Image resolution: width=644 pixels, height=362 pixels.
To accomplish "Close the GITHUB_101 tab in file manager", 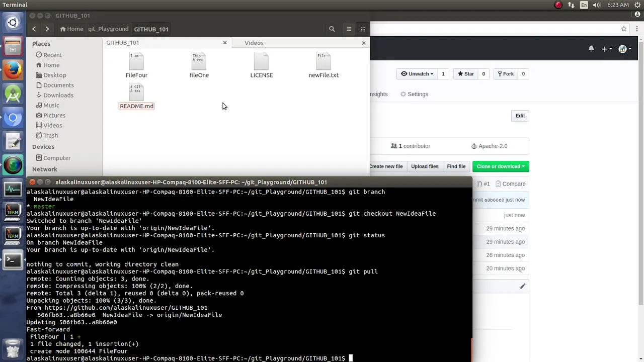I will click(x=225, y=43).
